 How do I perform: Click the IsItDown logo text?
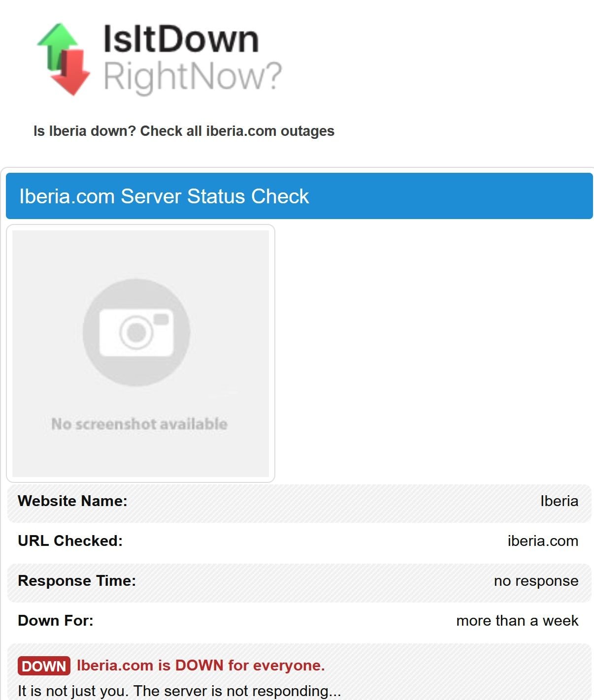[x=181, y=39]
